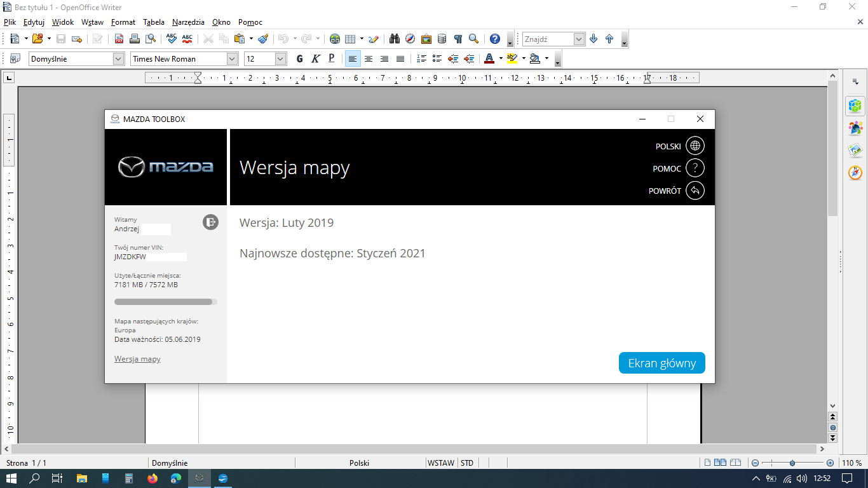This screenshot has height=488, width=868.
Task: Click the Wersja mapy link
Action: pyautogui.click(x=137, y=359)
